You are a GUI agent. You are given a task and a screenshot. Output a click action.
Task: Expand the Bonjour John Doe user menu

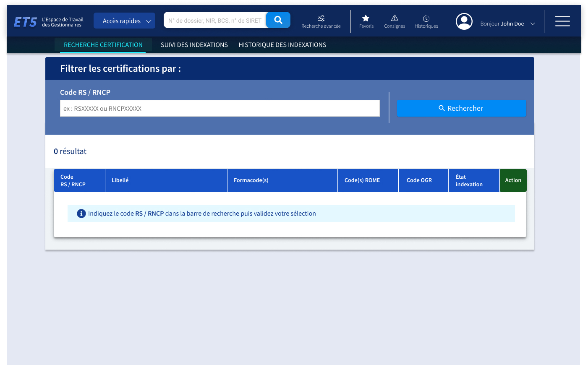click(507, 24)
